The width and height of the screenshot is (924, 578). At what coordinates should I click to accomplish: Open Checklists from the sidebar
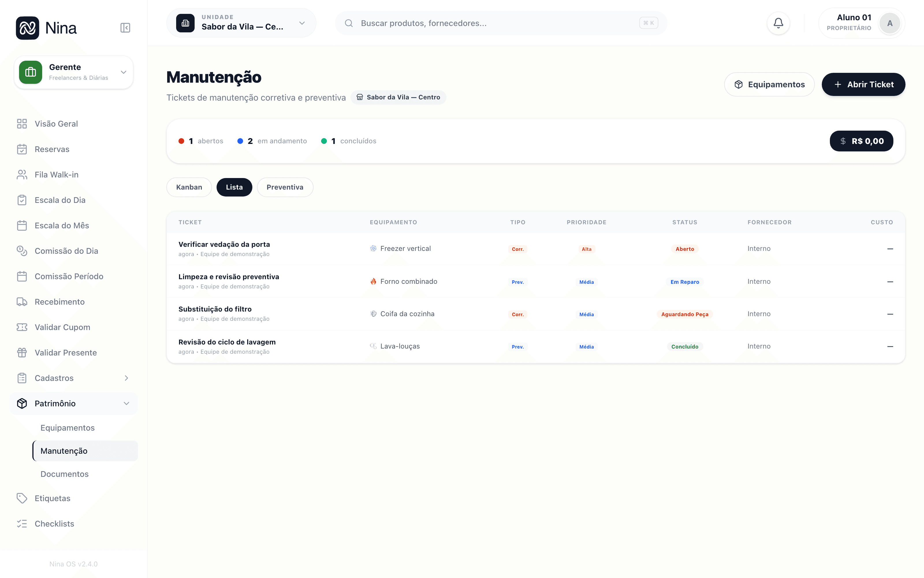click(73, 524)
